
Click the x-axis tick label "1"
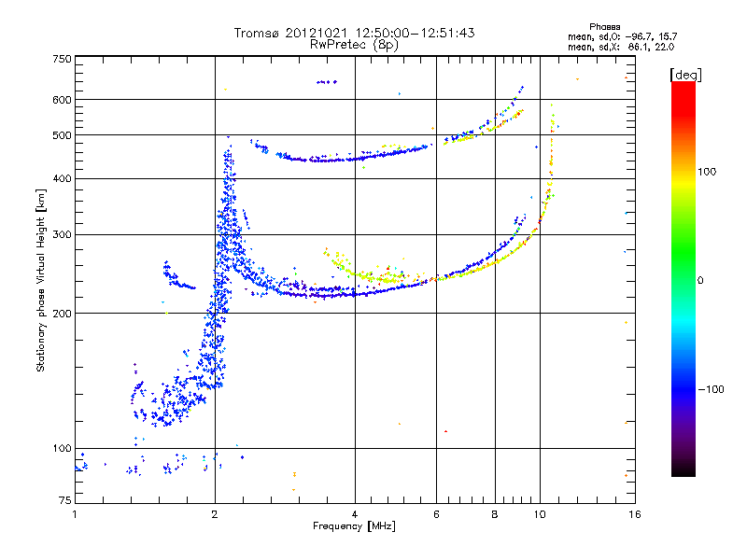tap(75, 514)
